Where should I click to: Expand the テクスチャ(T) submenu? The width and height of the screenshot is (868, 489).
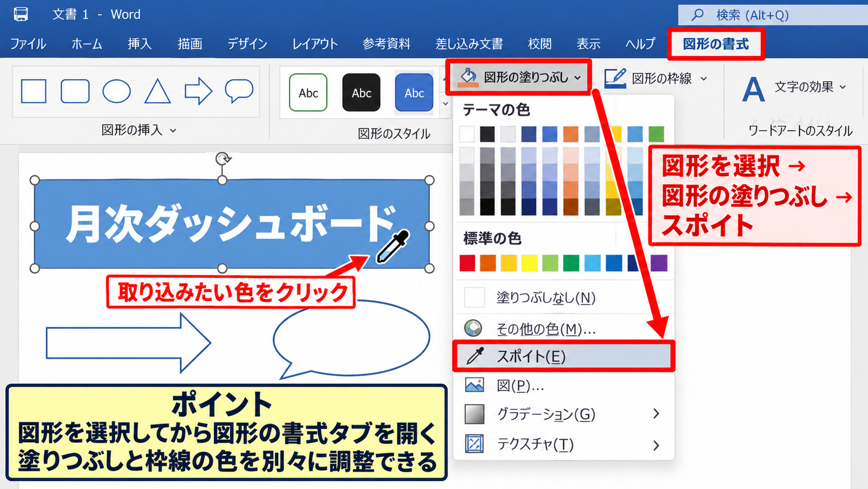pyautogui.click(x=656, y=445)
